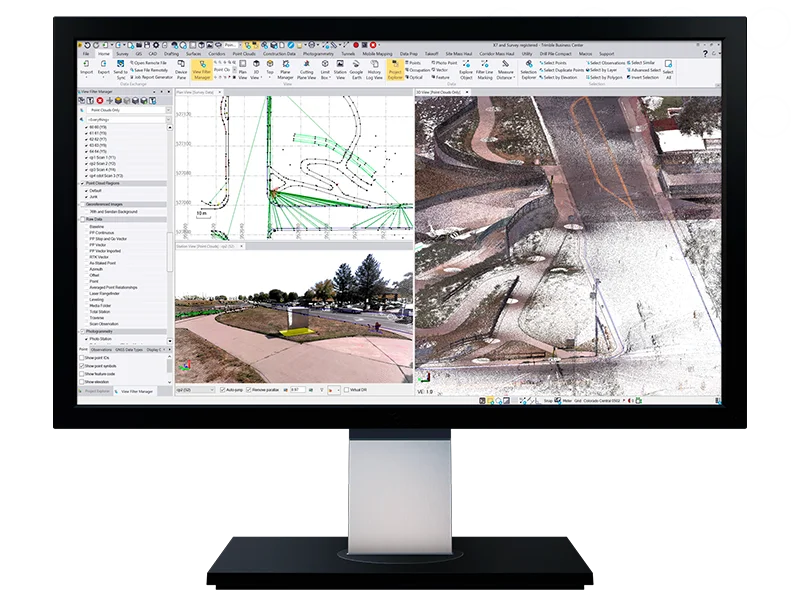This screenshot has width=800, height=616.
Task: Open the Station View tool
Action: [339, 68]
